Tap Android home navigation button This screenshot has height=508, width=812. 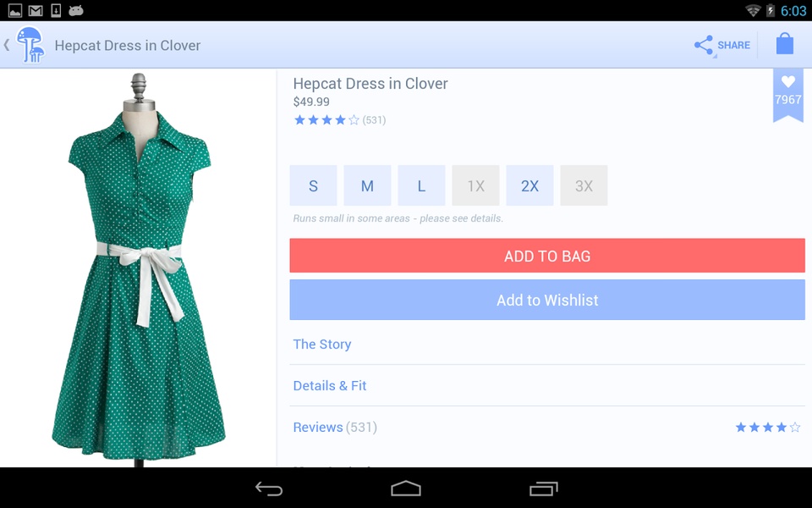(x=406, y=489)
